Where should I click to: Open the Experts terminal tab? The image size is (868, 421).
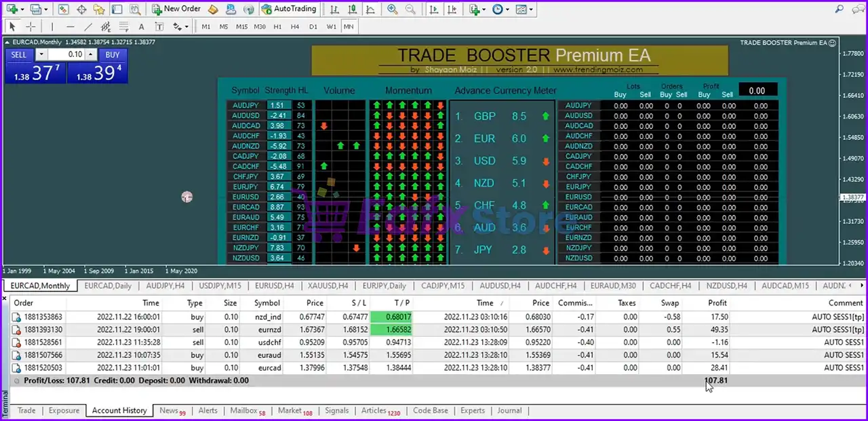(x=473, y=411)
